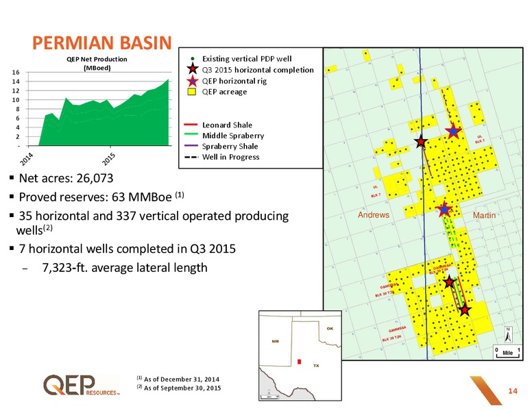Screen dimensions: 532x411
Task: Click the 'Andrews' county label on the map
Action: pos(374,214)
